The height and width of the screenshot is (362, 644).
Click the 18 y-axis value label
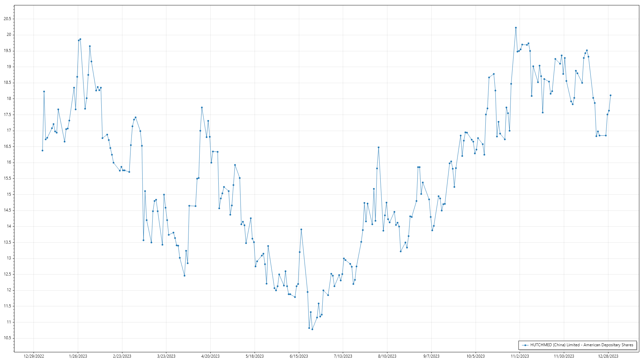click(x=9, y=99)
